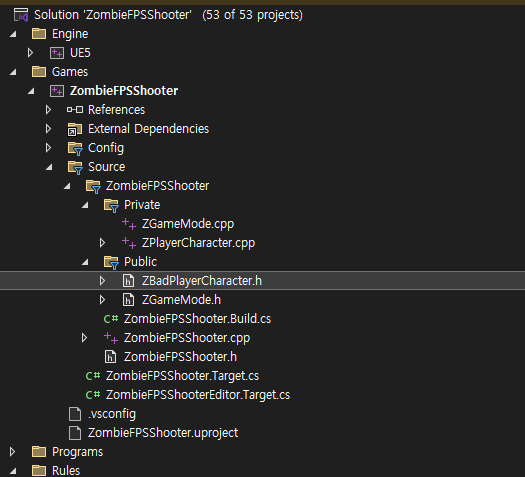Screen dimensions: 525x477
Task: Select the ZombieFPSShooterEditor.Target.cs file name
Action: (x=198, y=395)
